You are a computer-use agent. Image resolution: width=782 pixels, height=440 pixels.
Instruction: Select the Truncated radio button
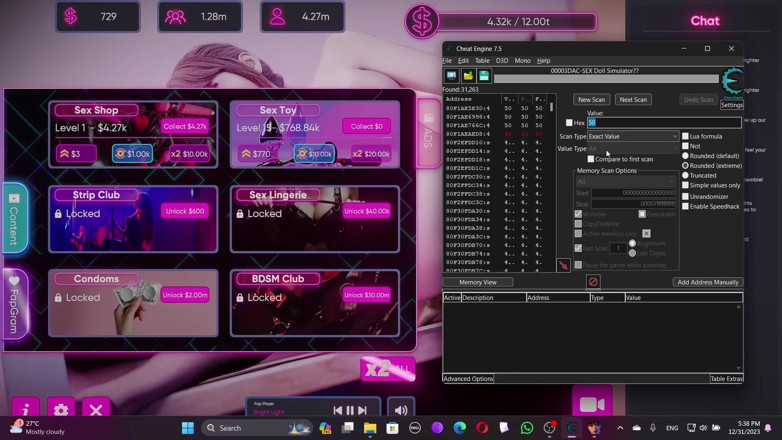(x=685, y=175)
